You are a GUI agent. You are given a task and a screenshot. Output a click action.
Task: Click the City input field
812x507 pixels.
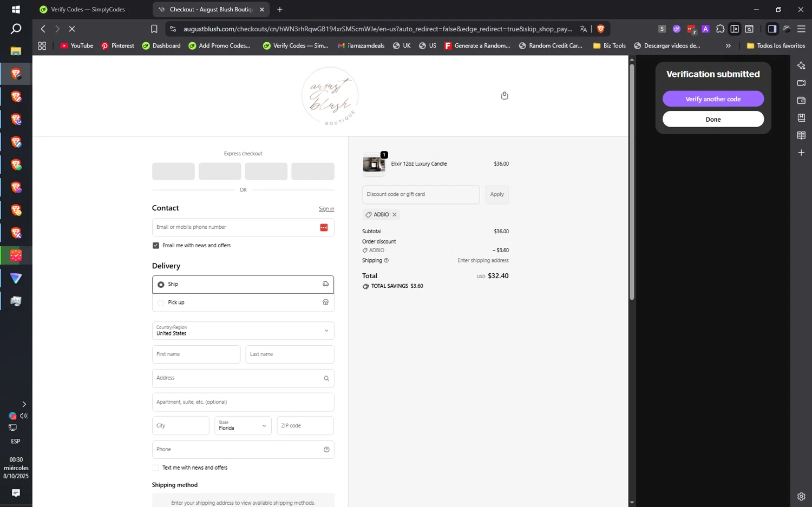[x=180, y=426]
